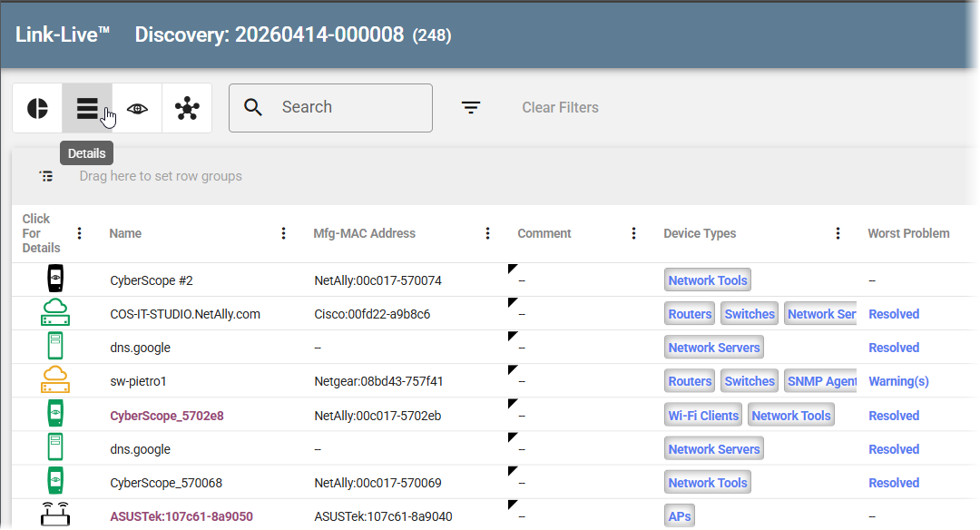Image resolution: width=980 pixels, height=530 pixels.
Task: Open details icon for sw-pietro1
Action: point(55,380)
